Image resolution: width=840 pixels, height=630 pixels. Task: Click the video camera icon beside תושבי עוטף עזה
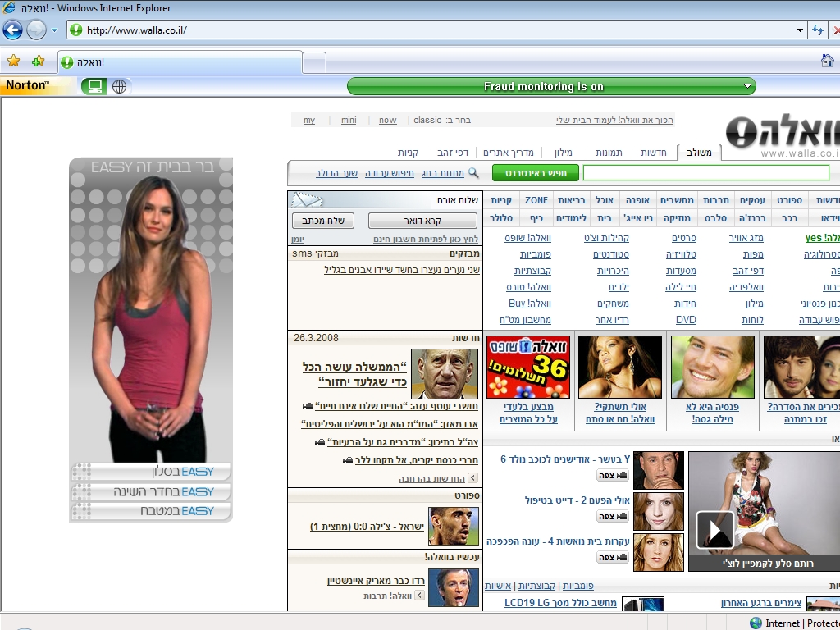click(308, 406)
